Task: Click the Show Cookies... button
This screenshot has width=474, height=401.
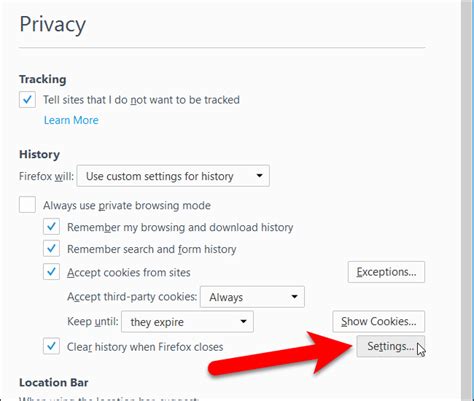Action: [x=379, y=321]
